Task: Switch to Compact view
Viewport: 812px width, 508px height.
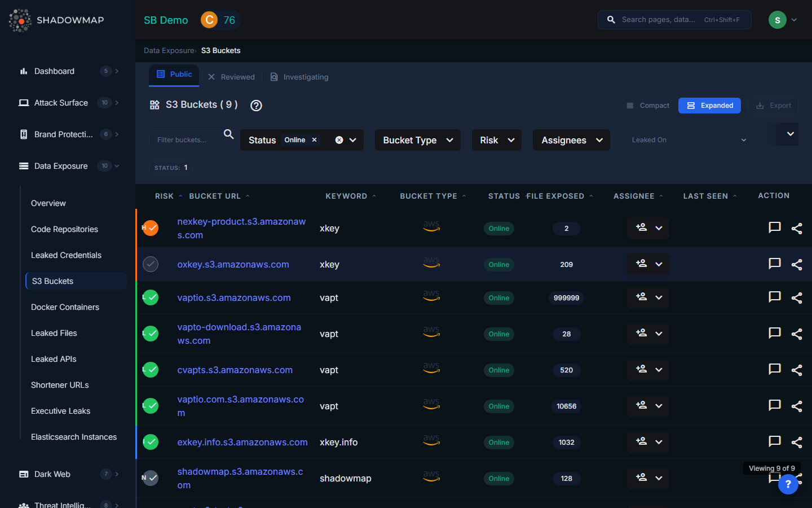Action: click(648, 106)
